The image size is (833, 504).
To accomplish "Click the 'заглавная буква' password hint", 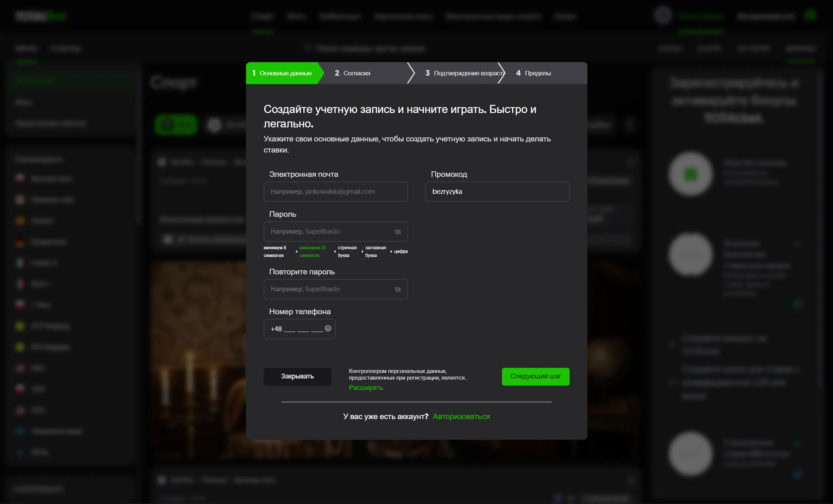I will 375,251.
